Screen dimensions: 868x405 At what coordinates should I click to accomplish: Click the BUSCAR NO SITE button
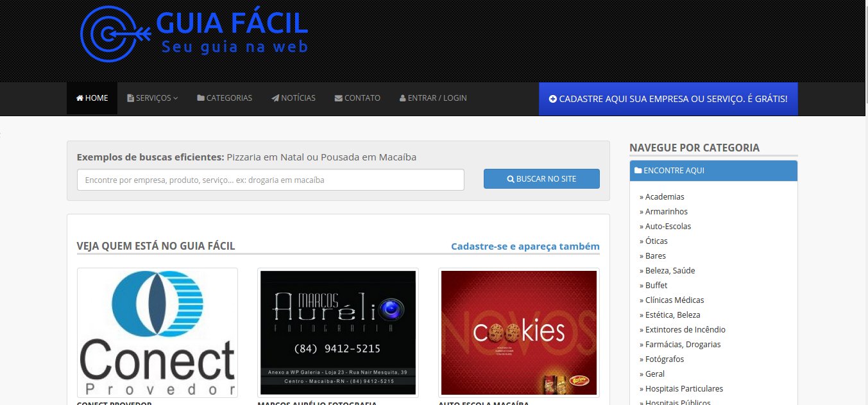click(x=541, y=179)
